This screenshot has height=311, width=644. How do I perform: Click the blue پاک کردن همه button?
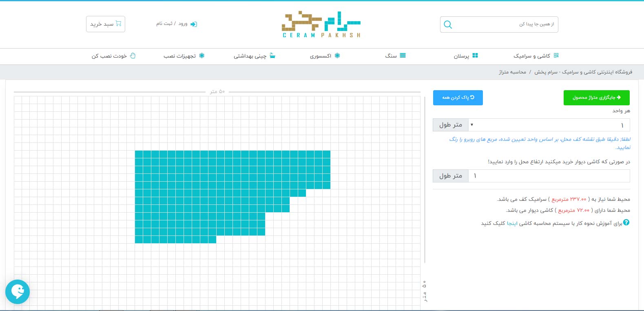coord(458,98)
